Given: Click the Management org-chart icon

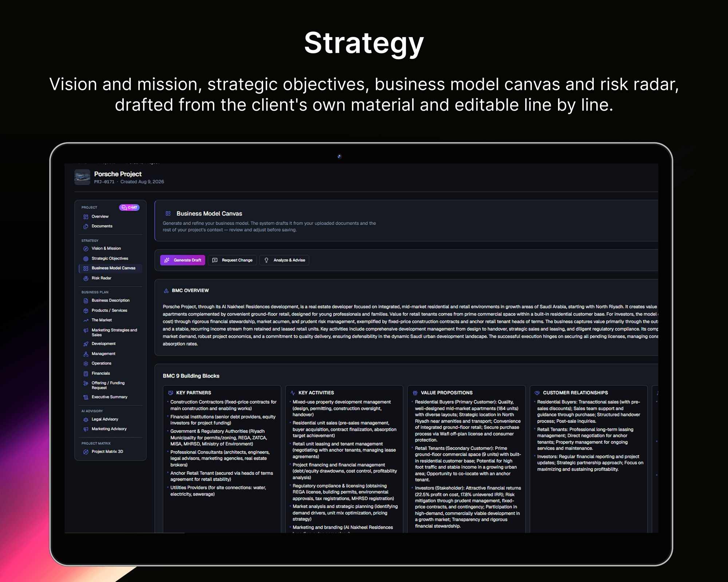Looking at the screenshot, I should pos(86,354).
